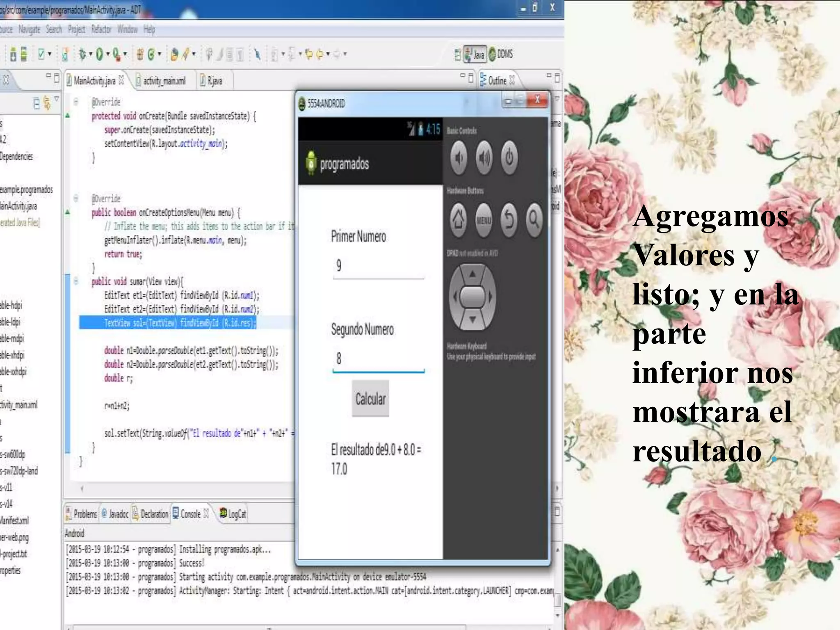Click the Debug bug icon
840x630 pixels.
pos(82,54)
